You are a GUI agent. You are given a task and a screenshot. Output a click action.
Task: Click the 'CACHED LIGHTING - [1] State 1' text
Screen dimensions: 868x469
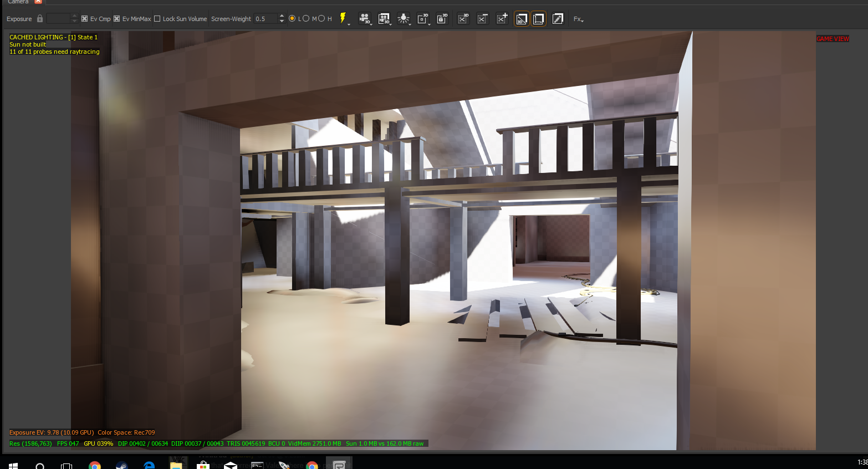[x=53, y=37]
